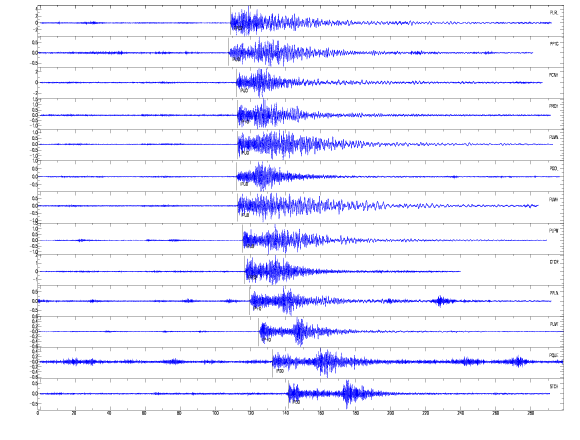The image size is (580, 440).
Task: Click the pick marker on the second-from-bottom trace
Action: click(x=273, y=363)
